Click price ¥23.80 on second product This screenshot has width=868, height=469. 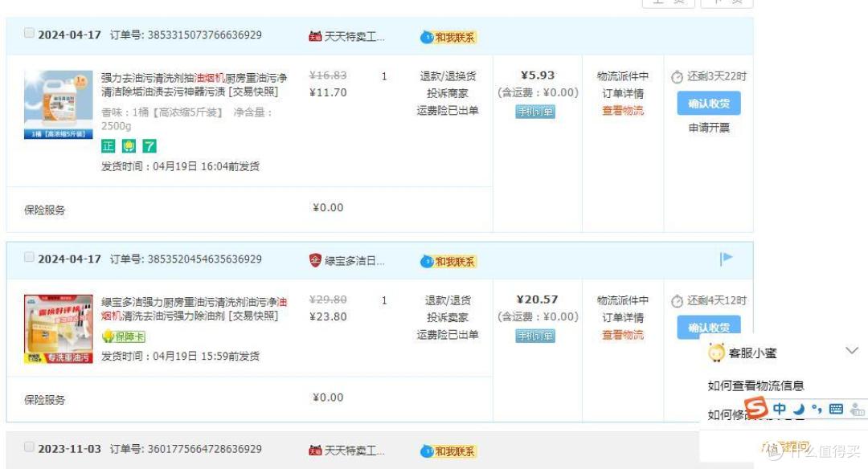328,316
